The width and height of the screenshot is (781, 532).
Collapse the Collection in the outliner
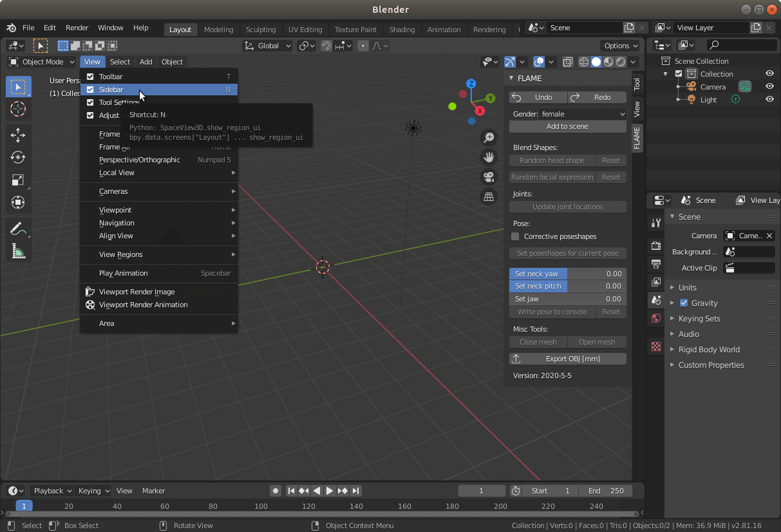coord(666,73)
